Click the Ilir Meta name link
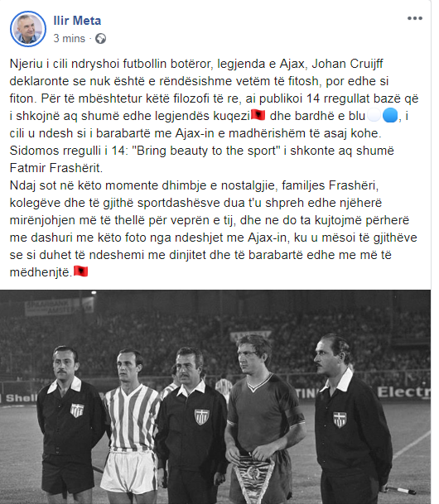Screen dimensions: 439x504 tap(77, 21)
